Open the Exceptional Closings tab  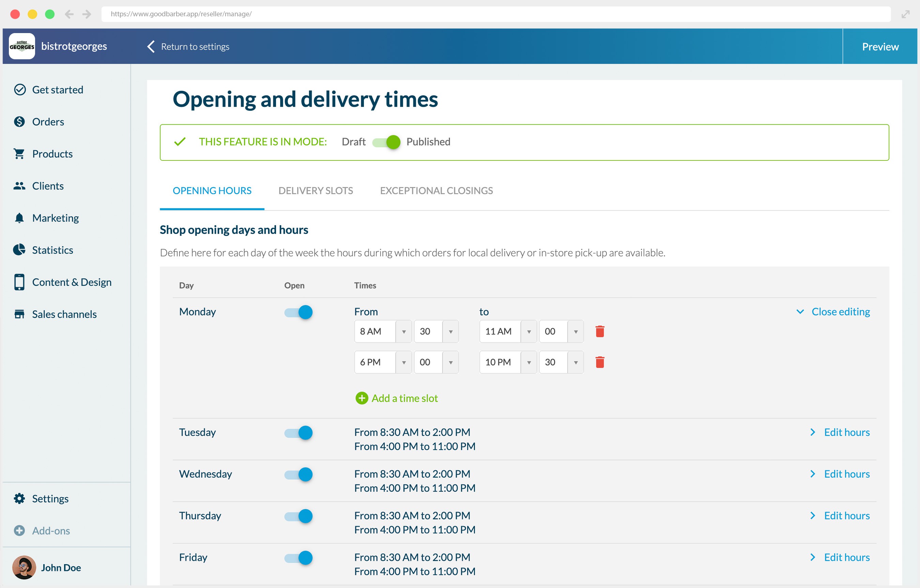pos(436,191)
